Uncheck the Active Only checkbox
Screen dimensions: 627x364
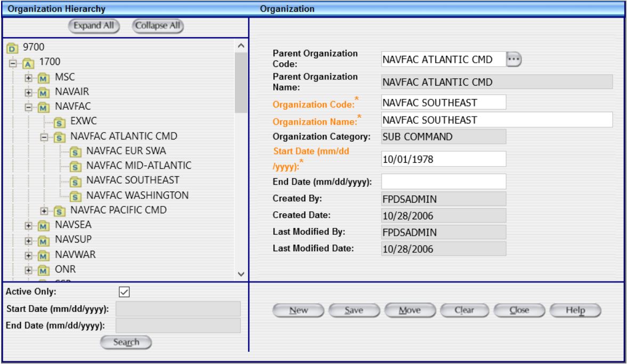pos(124,292)
